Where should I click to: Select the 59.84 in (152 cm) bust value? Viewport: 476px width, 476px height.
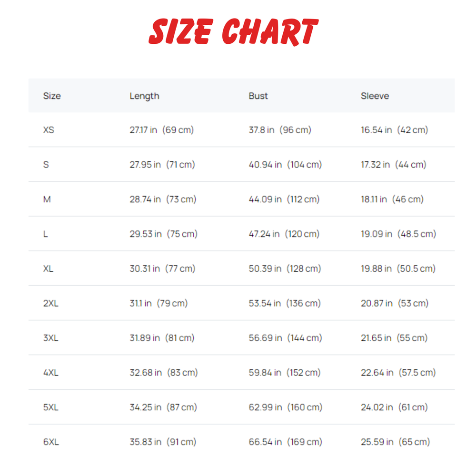[x=285, y=373]
